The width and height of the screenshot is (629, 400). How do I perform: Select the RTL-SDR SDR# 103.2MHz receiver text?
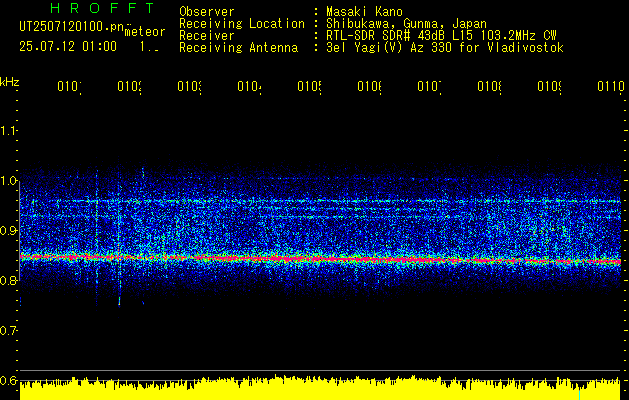pos(441,36)
